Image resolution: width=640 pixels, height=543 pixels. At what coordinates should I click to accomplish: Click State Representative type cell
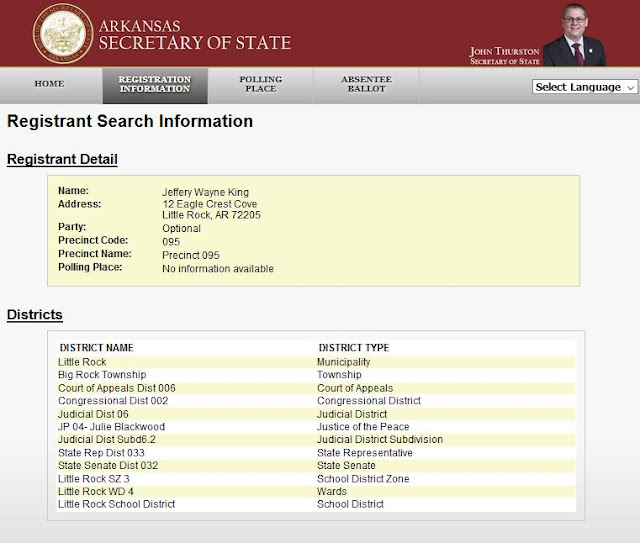pyautogui.click(x=365, y=453)
